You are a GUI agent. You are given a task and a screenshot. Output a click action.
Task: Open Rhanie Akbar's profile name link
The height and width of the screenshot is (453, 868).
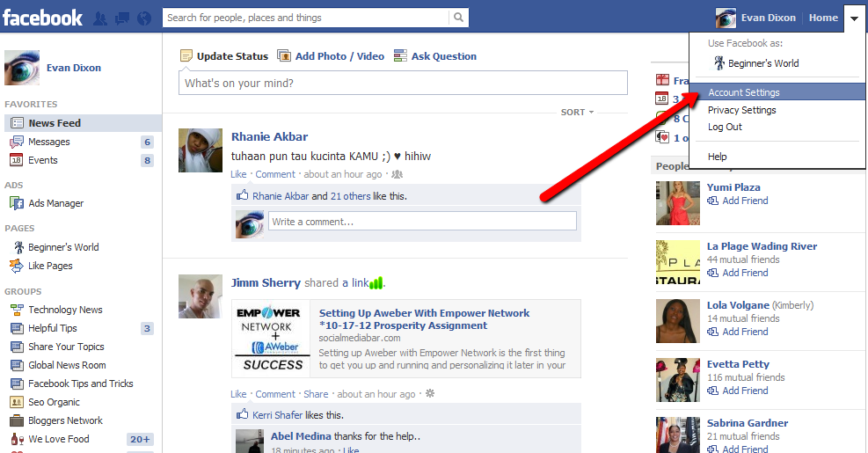[269, 137]
